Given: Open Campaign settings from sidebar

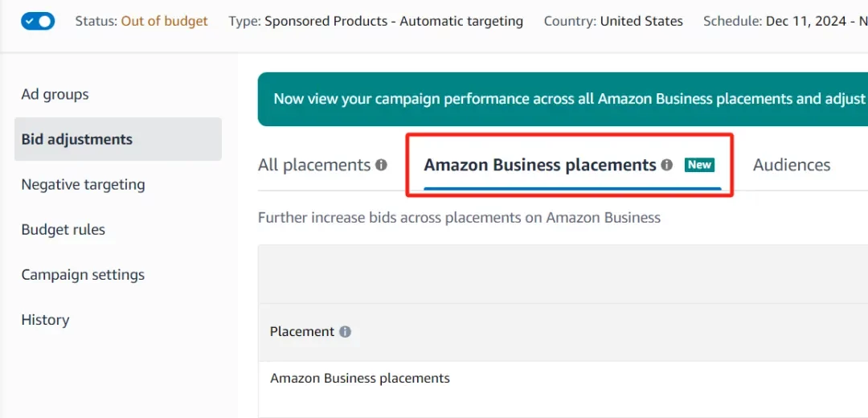Looking at the screenshot, I should pos(83,274).
